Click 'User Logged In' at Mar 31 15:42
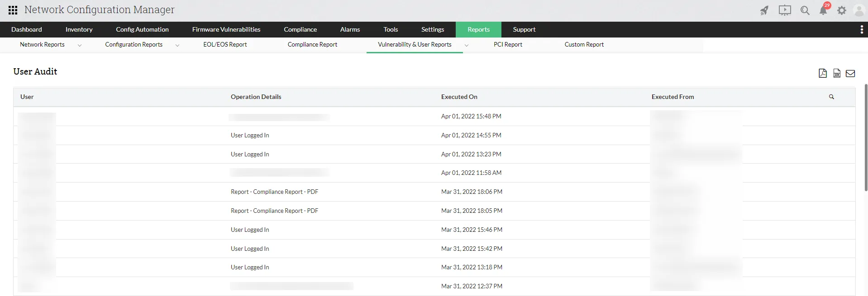 coord(250,249)
